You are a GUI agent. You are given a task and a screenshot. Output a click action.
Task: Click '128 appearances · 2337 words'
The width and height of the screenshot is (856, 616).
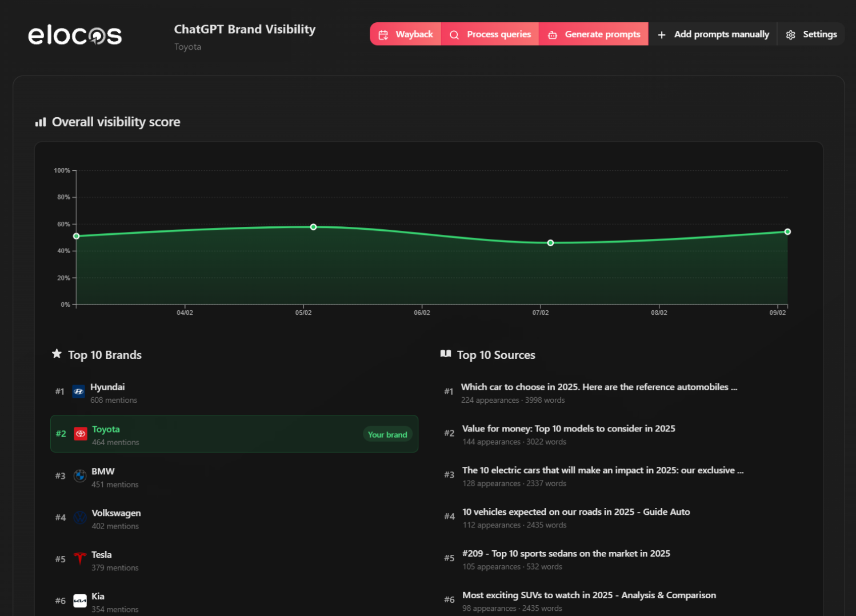(x=514, y=483)
